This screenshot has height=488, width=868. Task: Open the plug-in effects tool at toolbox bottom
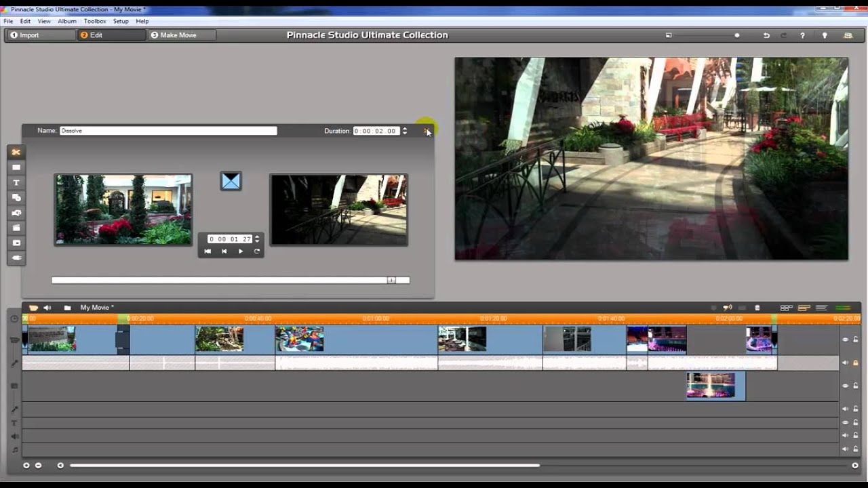coord(16,258)
